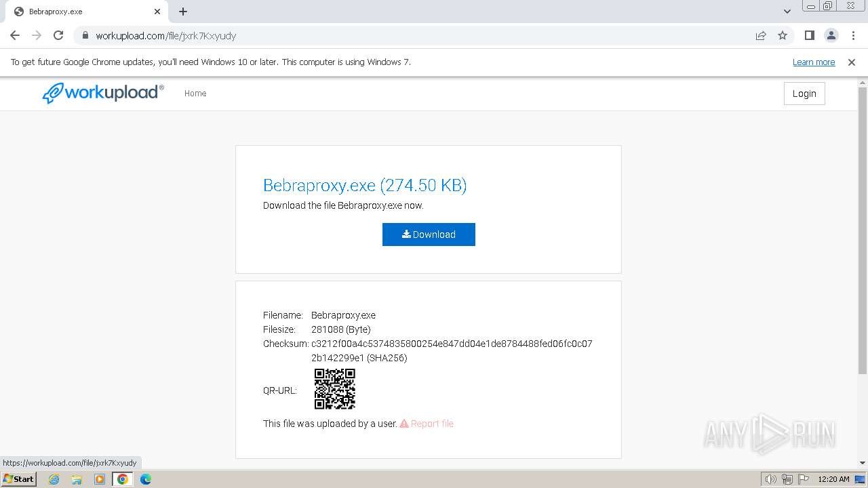Reload the current page
868x488 pixels.
[58, 35]
